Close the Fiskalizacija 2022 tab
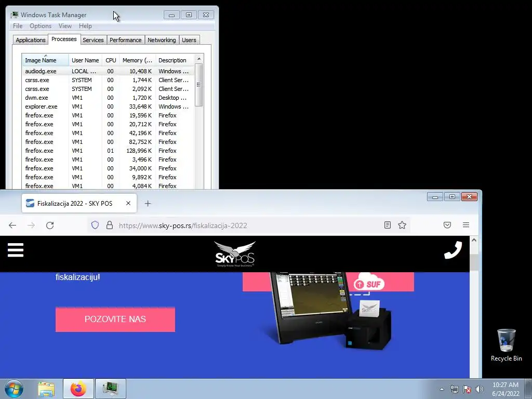The image size is (532, 399). click(128, 203)
